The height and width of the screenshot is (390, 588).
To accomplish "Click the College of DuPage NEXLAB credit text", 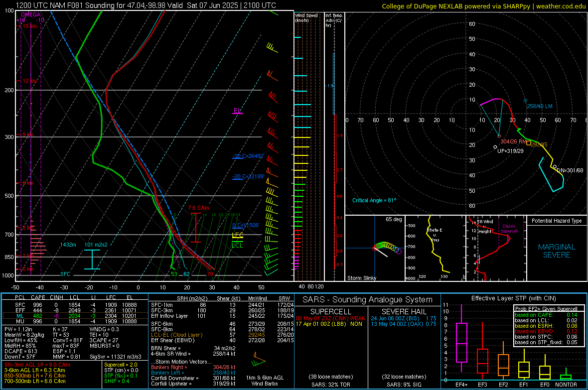I will pyautogui.click(x=483, y=6).
